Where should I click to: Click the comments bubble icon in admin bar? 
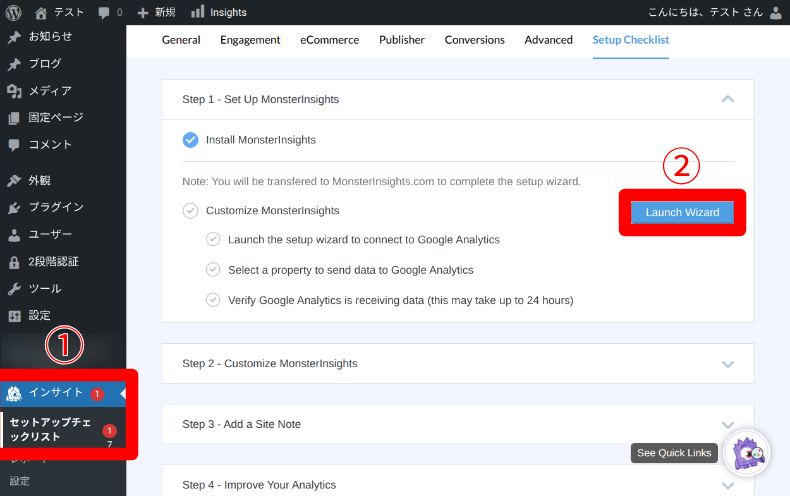click(105, 12)
